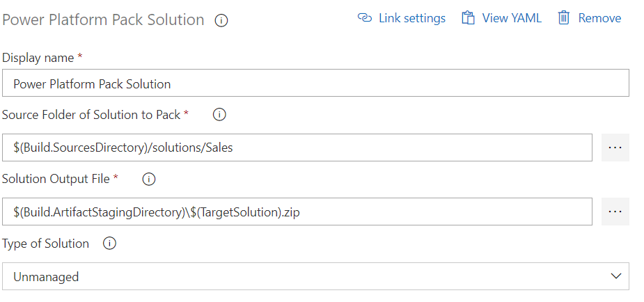
Task: Open View YAML
Action: tap(512, 18)
